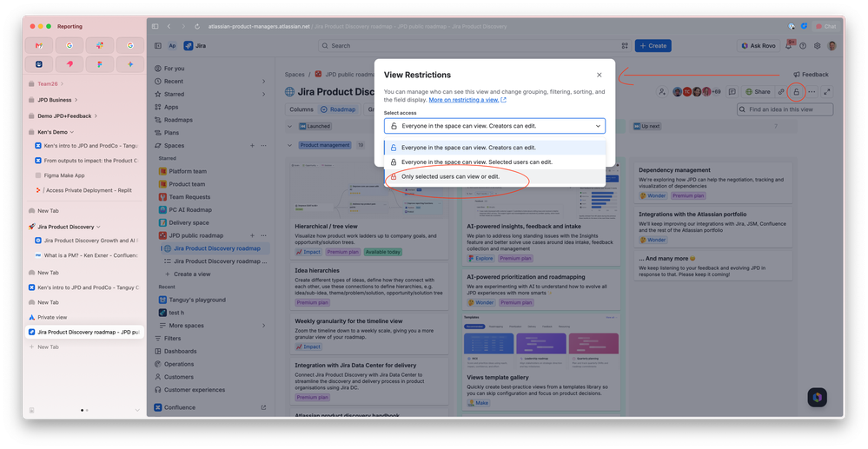Open the Help question mark icon
Screen dimensions: 868x449
(803, 46)
